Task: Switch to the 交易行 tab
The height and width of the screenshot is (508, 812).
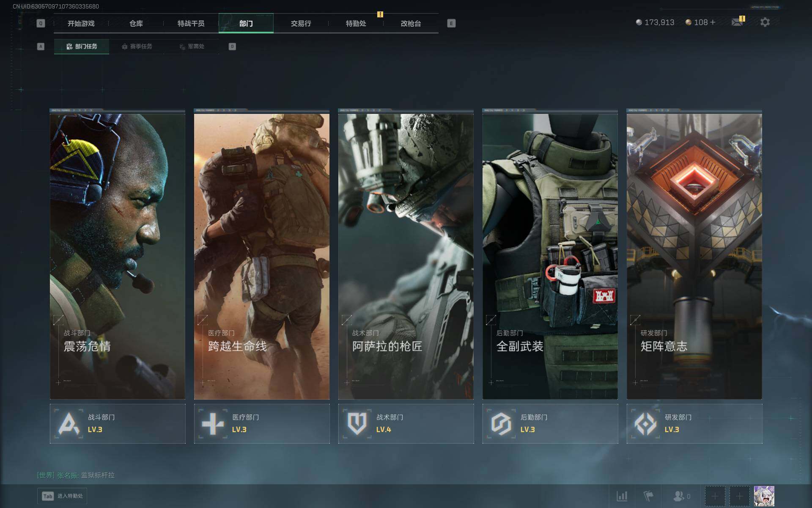Action: point(301,23)
